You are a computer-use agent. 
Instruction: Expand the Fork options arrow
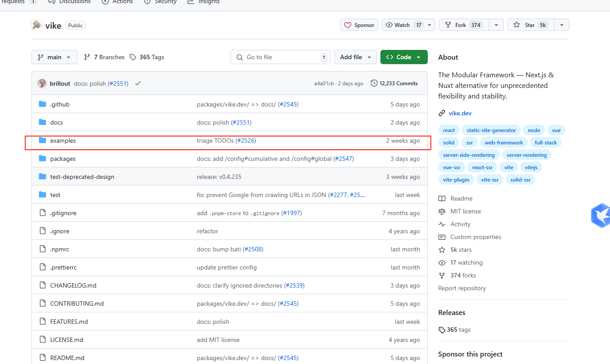(496, 25)
